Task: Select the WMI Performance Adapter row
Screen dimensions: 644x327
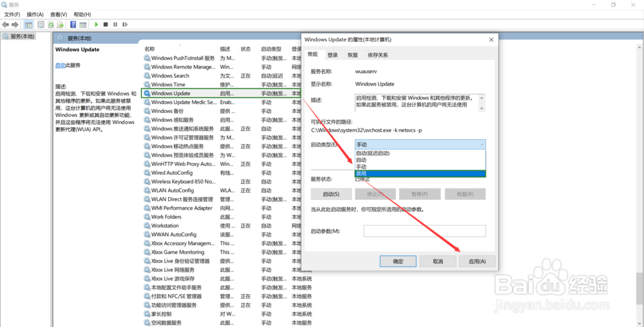Action: (x=222, y=208)
